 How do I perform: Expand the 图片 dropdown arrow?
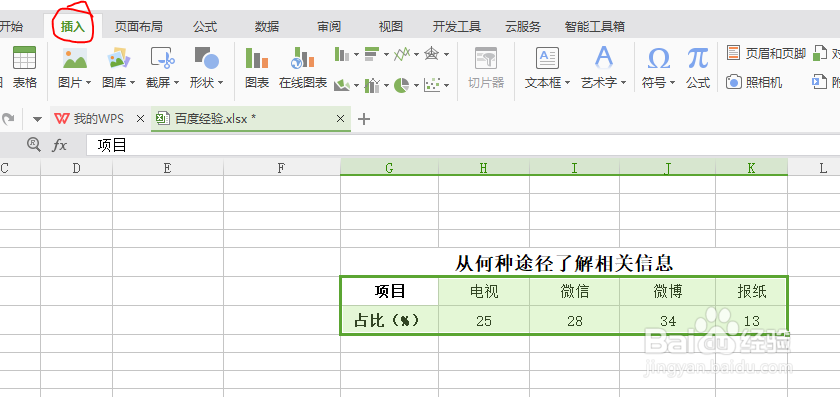point(88,84)
